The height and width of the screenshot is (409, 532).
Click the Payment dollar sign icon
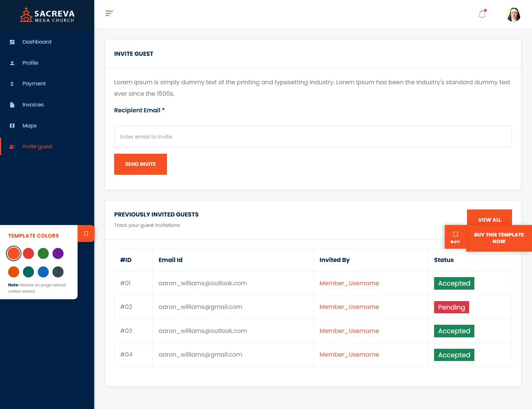pos(12,84)
